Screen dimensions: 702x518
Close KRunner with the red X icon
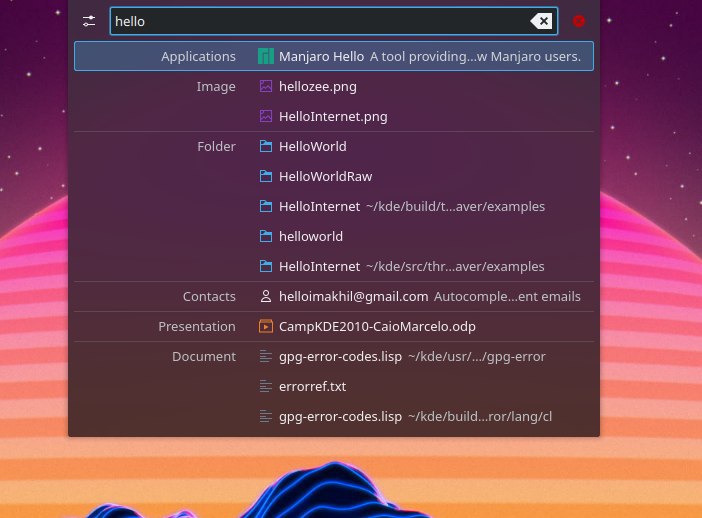tap(579, 21)
